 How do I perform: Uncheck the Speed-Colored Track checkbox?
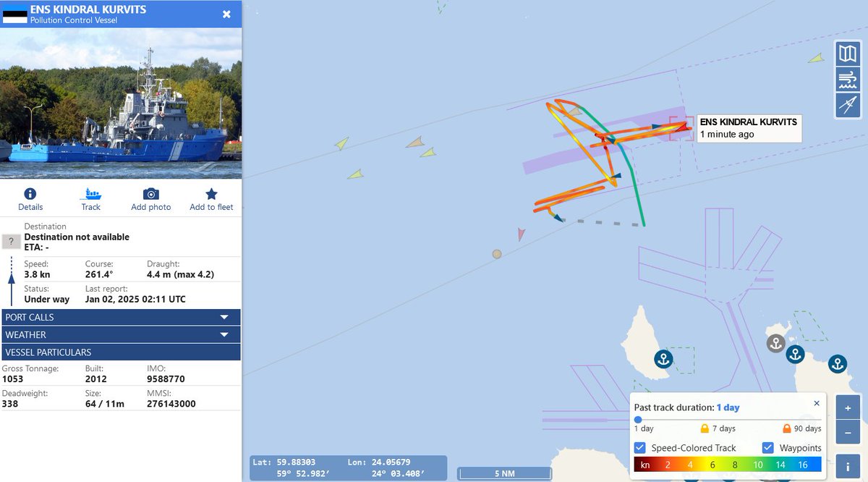coord(640,448)
